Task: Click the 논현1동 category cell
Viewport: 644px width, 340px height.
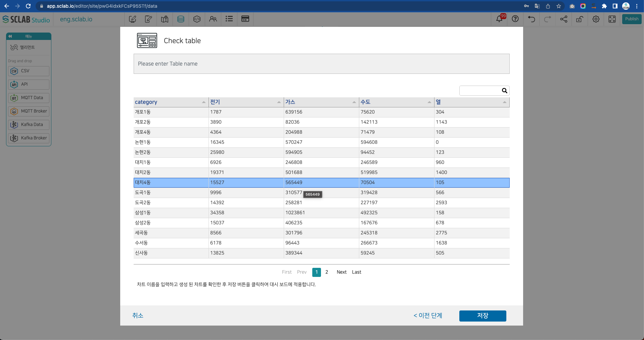Action: click(171, 142)
